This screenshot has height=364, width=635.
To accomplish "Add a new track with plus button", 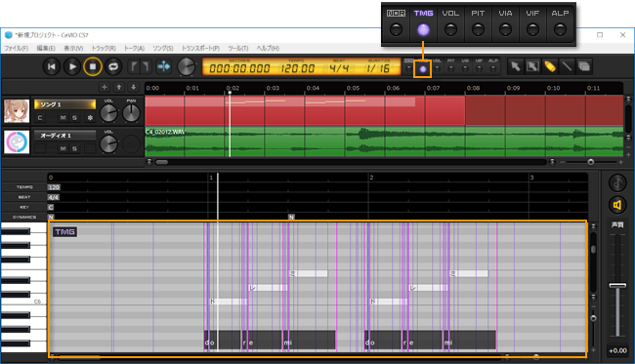I will (x=105, y=87).
